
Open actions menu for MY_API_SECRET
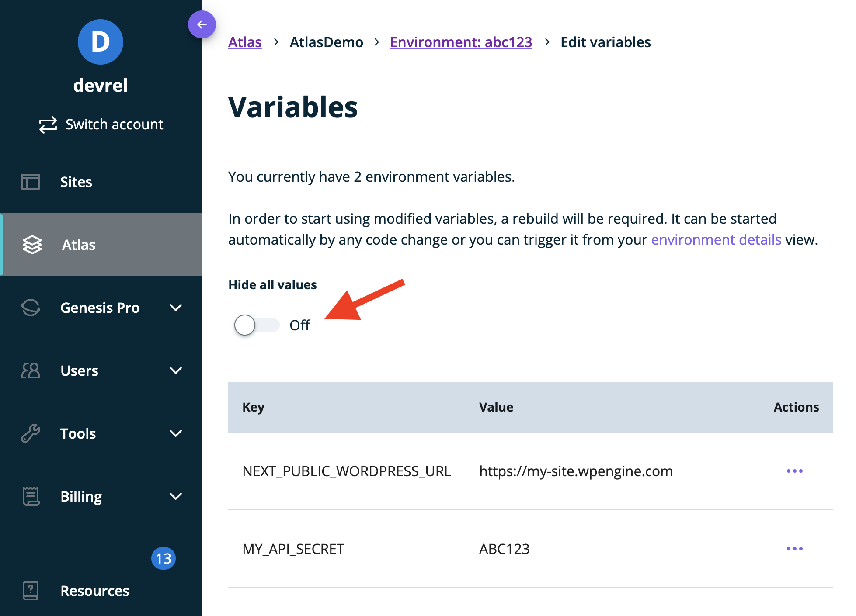point(794,549)
